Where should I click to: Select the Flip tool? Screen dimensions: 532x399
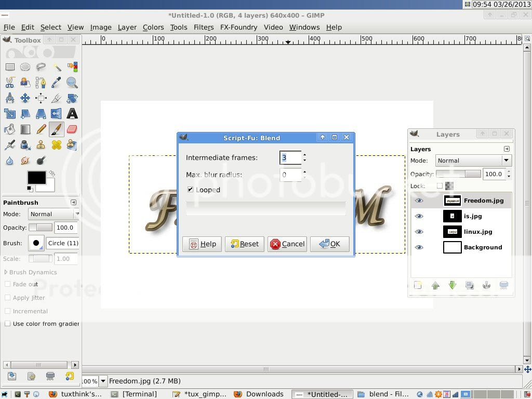[x=57, y=114]
